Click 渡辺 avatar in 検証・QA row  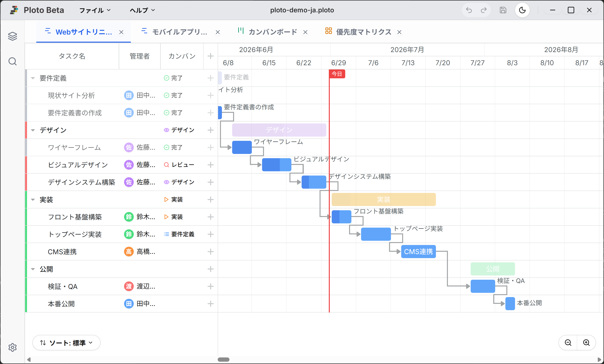(x=129, y=286)
